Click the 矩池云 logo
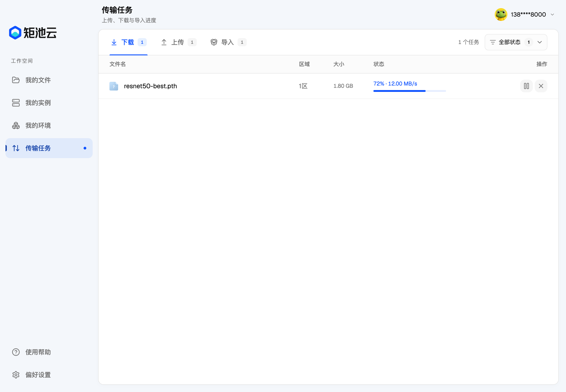Viewport: 566px width, 392px height. coord(33,33)
